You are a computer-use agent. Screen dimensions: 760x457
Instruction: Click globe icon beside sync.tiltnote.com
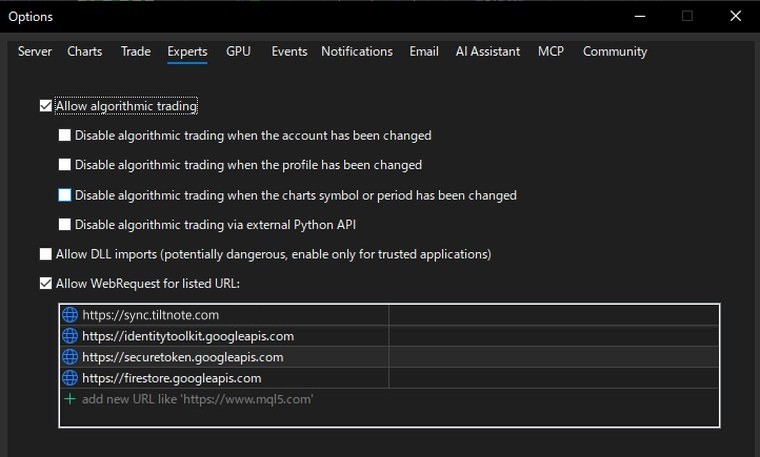(70, 315)
